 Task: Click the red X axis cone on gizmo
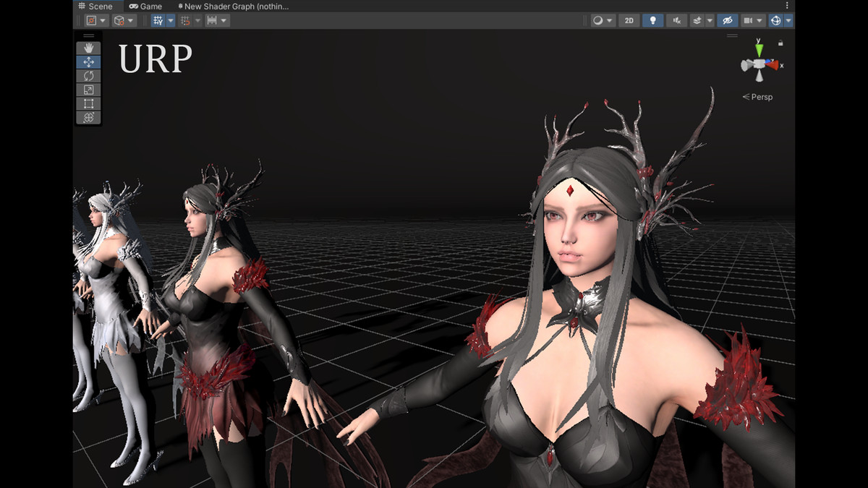click(x=773, y=65)
